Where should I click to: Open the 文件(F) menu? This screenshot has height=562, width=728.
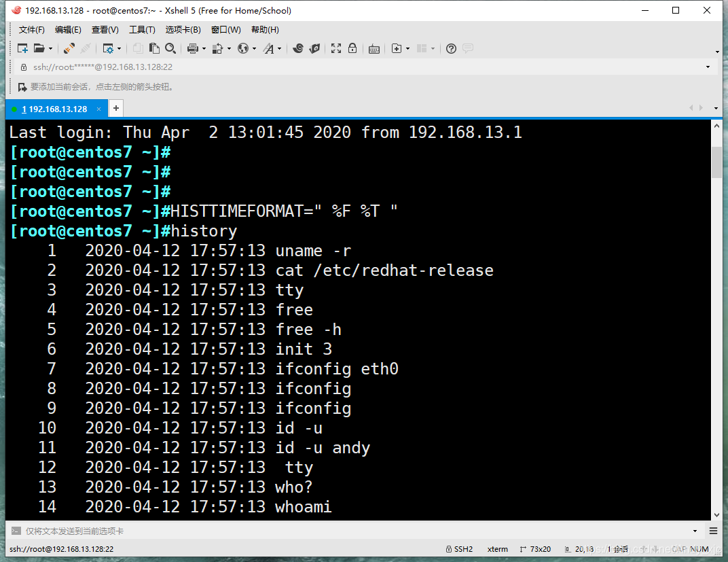tap(31, 30)
